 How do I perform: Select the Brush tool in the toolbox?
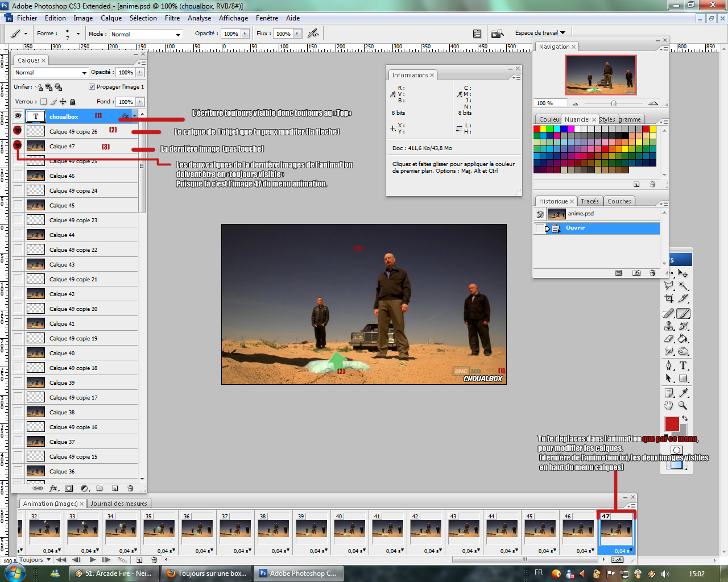click(683, 314)
